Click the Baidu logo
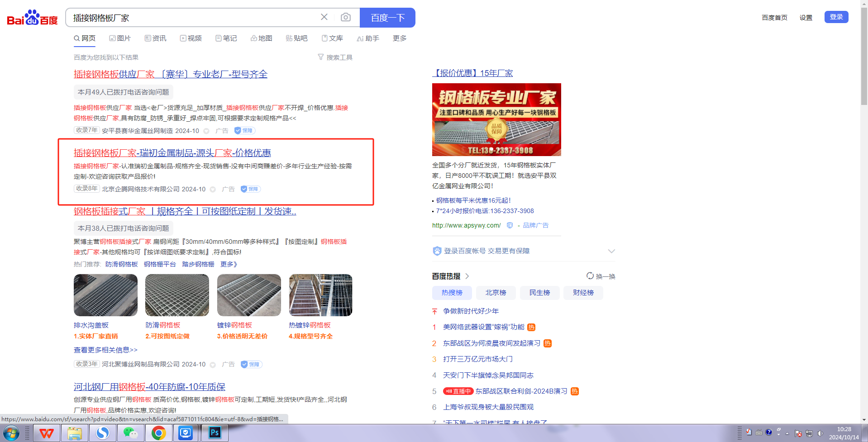868x442 pixels. 32,18
